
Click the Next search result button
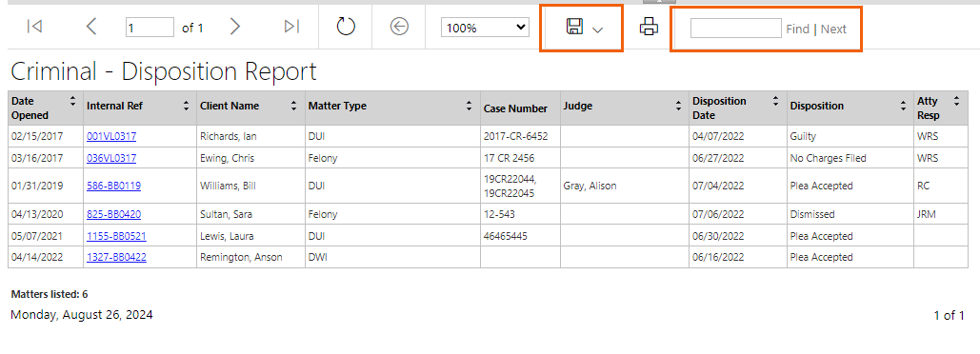click(x=833, y=29)
